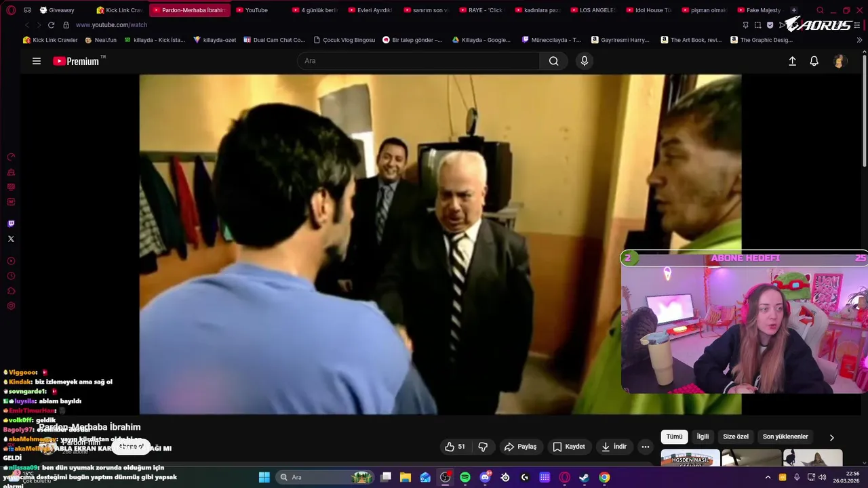Open the player icon in the Opera sidebar
The width and height of the screenshot is (868, 488).
pos(11,261)
